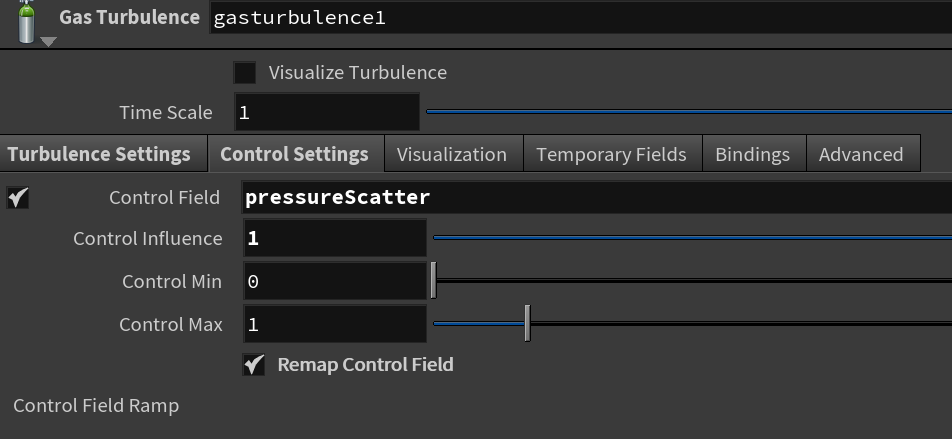
Task: Click into the Time Scale value field
Action: [x=327, y=112]
